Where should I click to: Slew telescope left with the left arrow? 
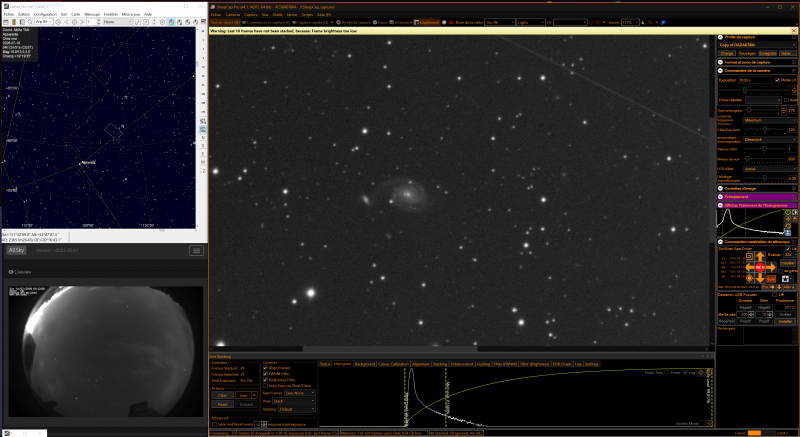tap(750, 267)
